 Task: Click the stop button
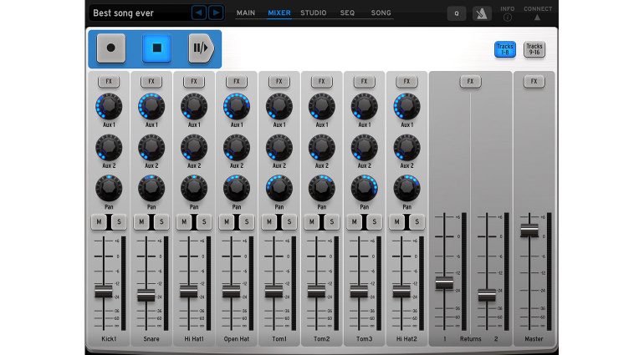click(156, 48)
